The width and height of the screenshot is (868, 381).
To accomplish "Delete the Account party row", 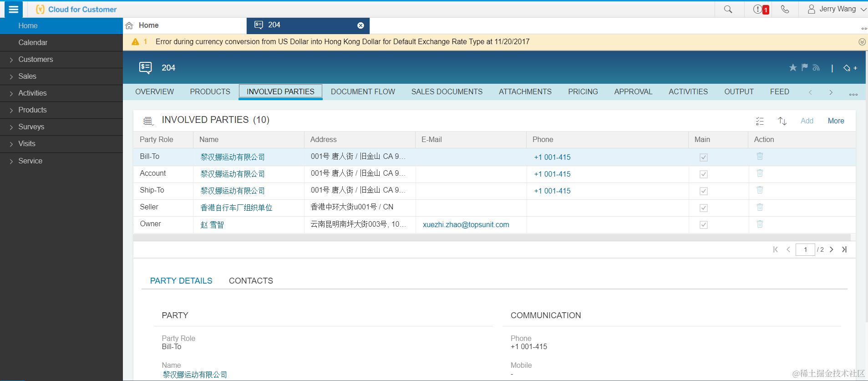I will [x=760, y=173].
